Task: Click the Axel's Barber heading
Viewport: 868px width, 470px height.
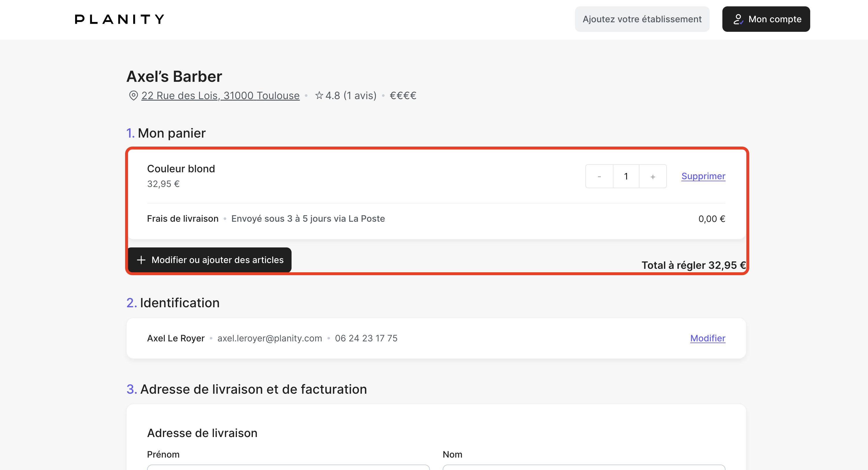Action: coord(174,77)
